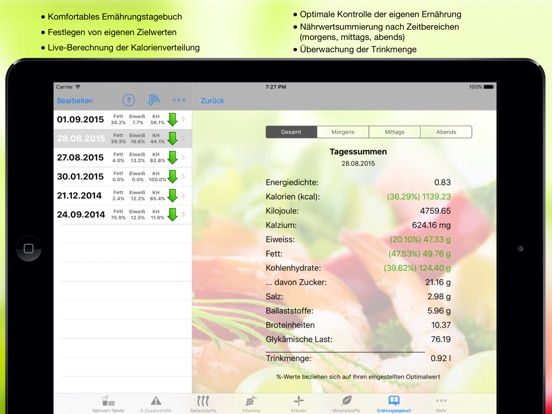Viewport: 552px width, 414px height.
Task: Open the Vitamine grapes tab icon
Action: 251,401
